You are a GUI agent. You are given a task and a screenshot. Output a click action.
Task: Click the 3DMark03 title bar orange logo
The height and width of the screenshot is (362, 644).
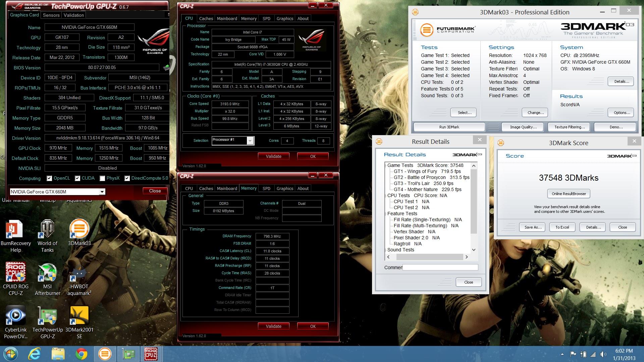tap(415, 12)
